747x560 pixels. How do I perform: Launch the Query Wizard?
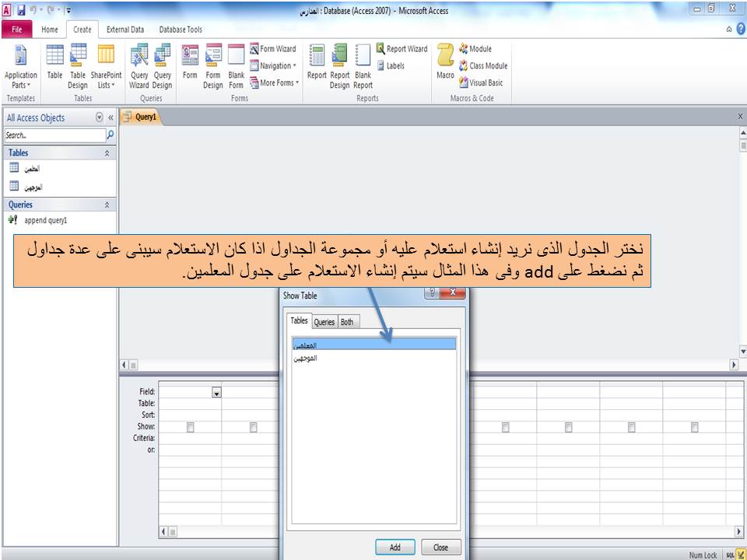[x=139, y=67]
